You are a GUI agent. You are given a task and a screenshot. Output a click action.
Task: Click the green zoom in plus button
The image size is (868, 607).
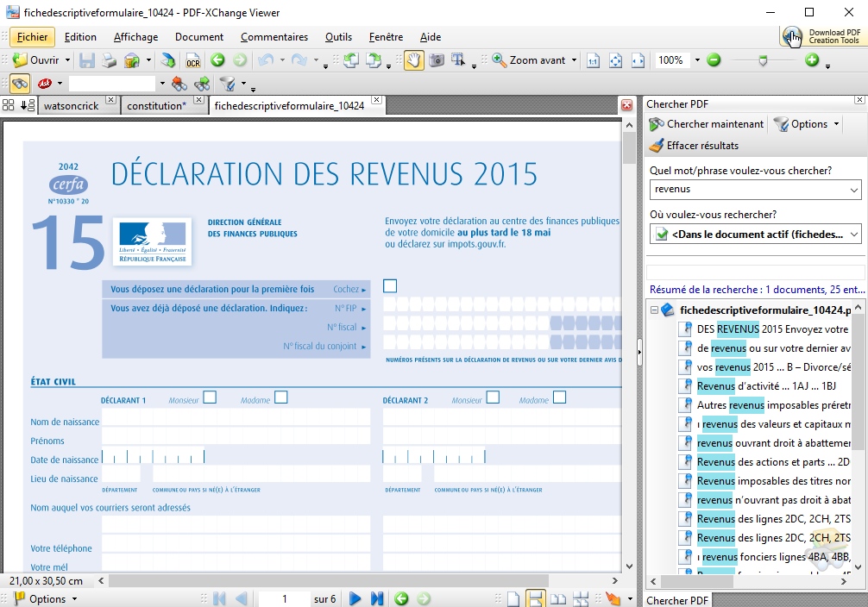(811, 60)
